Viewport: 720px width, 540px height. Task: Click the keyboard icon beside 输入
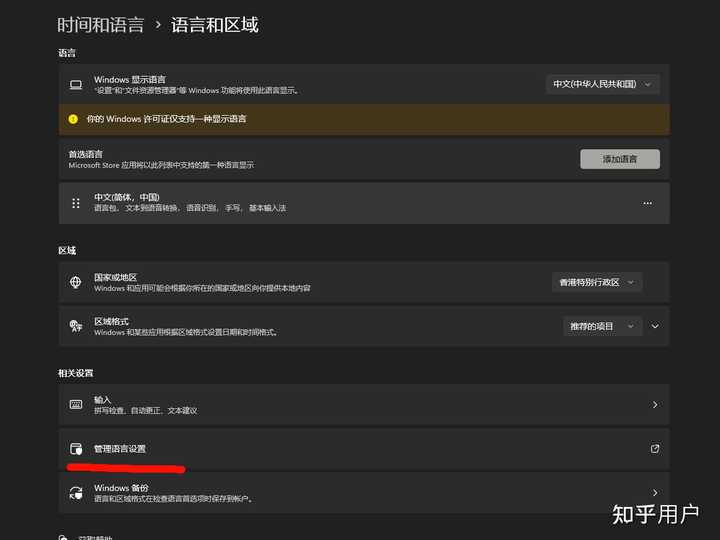click(76, 405)
